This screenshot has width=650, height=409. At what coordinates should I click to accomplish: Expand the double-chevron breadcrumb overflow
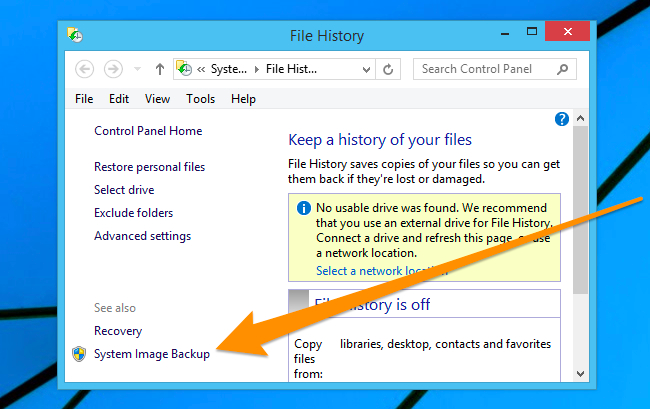[201, 69]
